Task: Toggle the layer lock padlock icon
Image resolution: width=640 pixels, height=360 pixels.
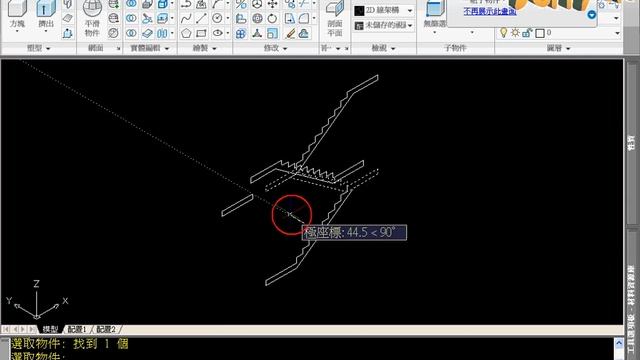Action: [x=527, y=33]
